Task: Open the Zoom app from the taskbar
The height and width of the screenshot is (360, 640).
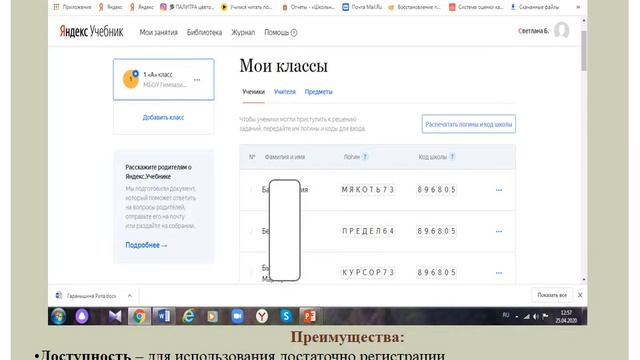Action: pos(237,316)
